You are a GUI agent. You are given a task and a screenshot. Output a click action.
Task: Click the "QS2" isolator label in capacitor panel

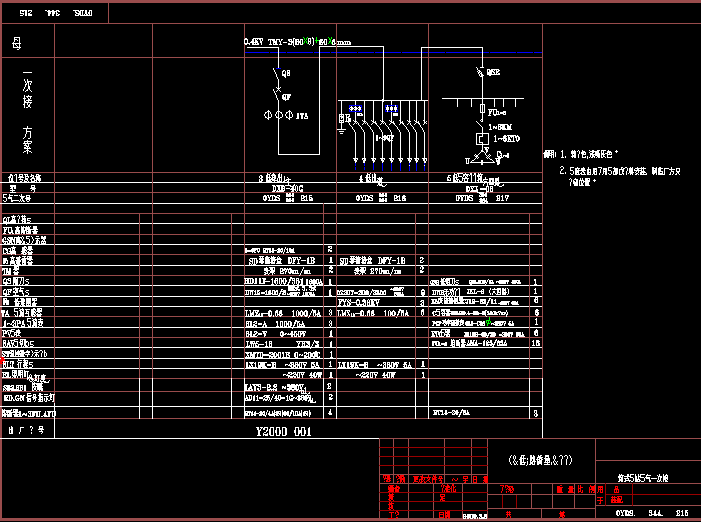[493, 72]
